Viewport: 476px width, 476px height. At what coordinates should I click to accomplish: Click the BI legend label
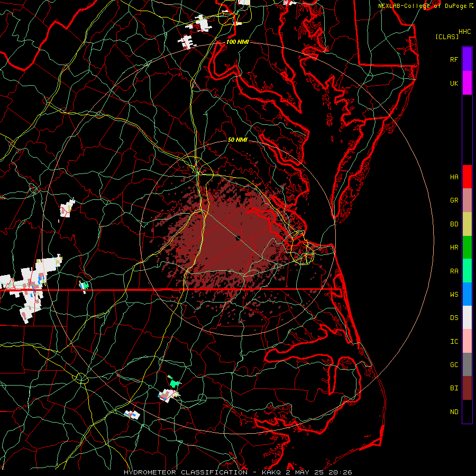pos(454,388)
